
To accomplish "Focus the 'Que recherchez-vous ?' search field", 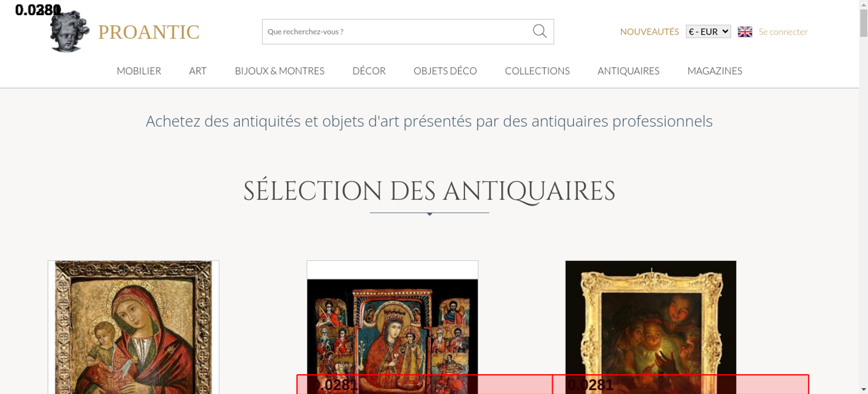I will click(395, 32).
